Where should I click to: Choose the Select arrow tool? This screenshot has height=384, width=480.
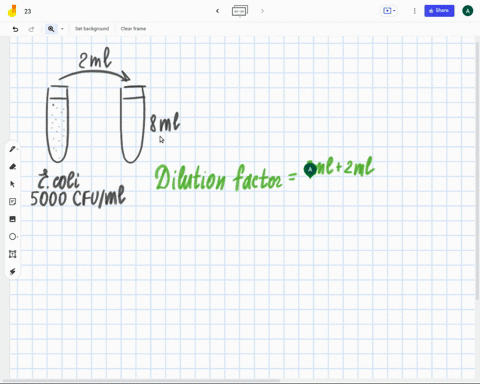[13, 184]
